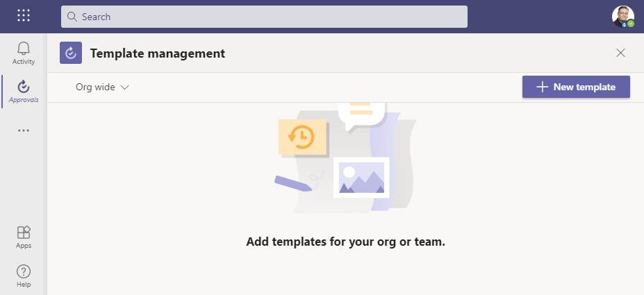This screenshot has width=644, height=295.
Task: Click the "Add templates for your org" message
Action: click(x=345, y=242)
